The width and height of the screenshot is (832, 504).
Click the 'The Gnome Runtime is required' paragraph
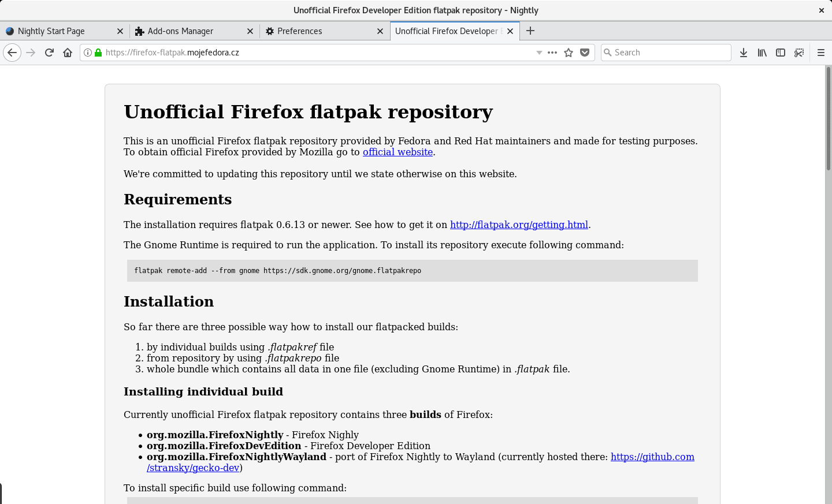tap(374, 245)
